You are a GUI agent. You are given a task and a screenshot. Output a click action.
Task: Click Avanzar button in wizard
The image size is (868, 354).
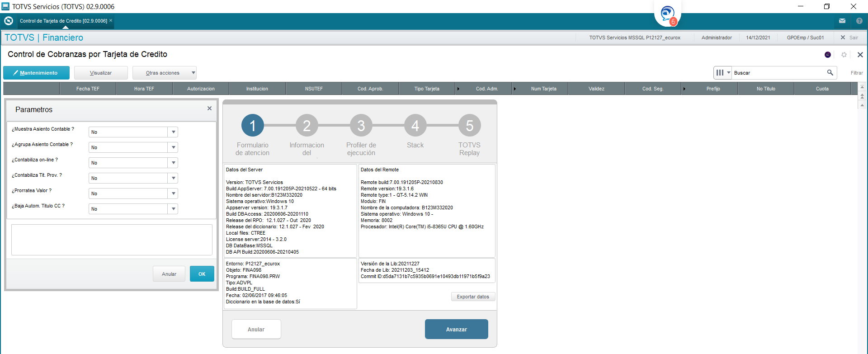(x=457, y=329)
